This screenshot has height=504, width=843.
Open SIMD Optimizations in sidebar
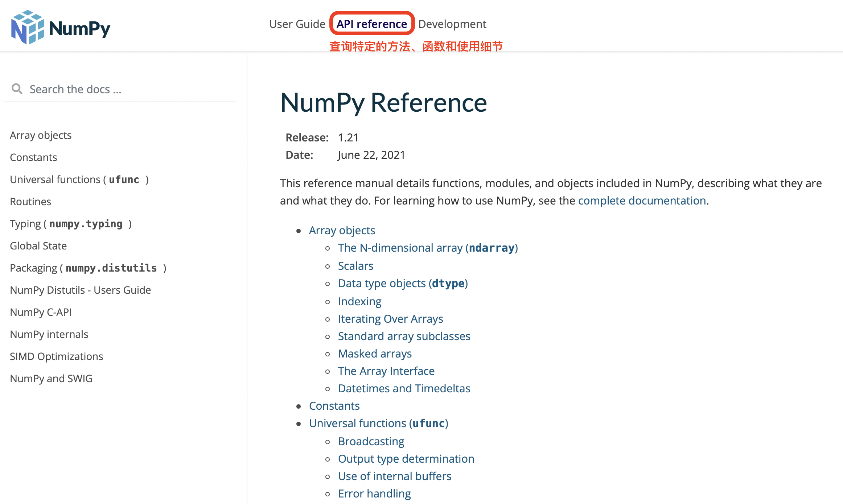coord(56,356)
